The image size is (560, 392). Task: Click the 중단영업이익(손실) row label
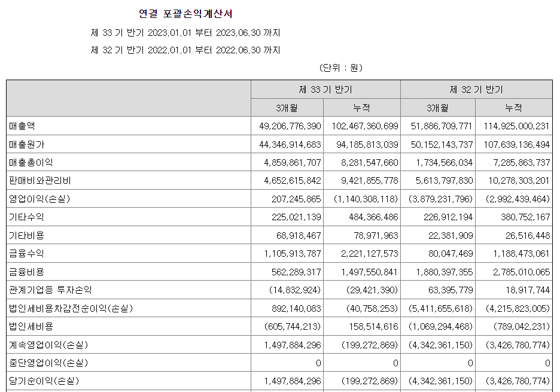[x=48, y=363]
